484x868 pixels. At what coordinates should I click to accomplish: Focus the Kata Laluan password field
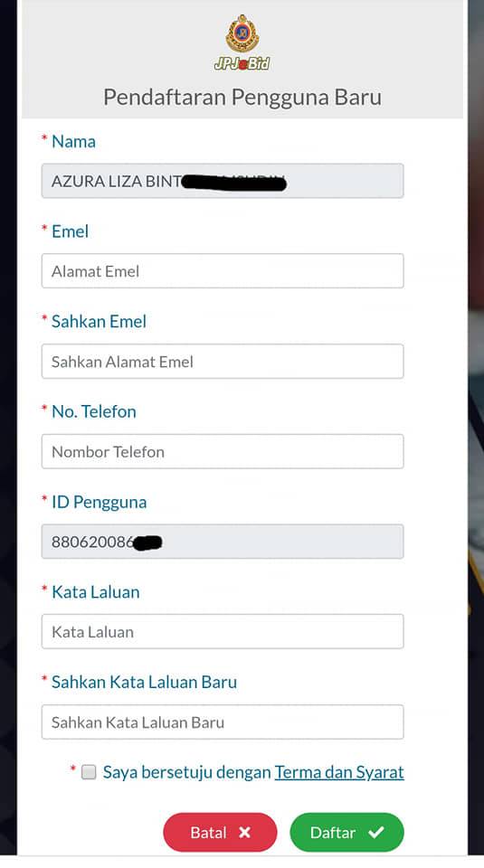tap(223, 632)
